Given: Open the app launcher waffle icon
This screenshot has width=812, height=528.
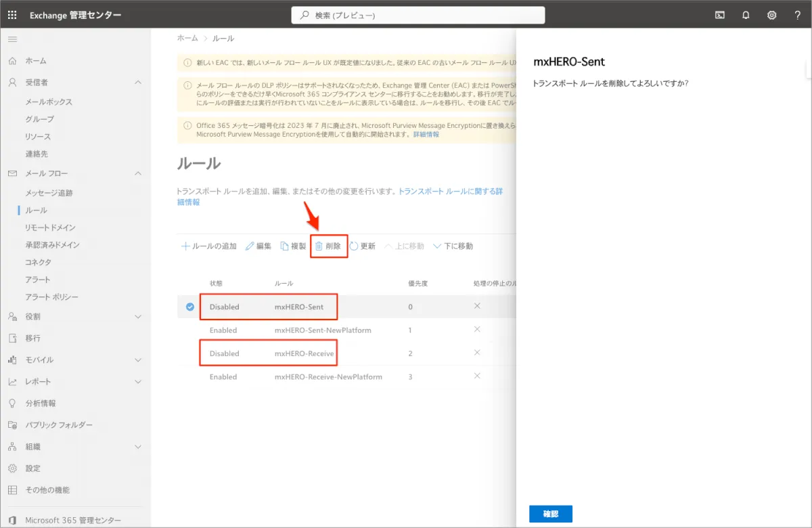Looking at the screenshot, I should coord(13,15).
